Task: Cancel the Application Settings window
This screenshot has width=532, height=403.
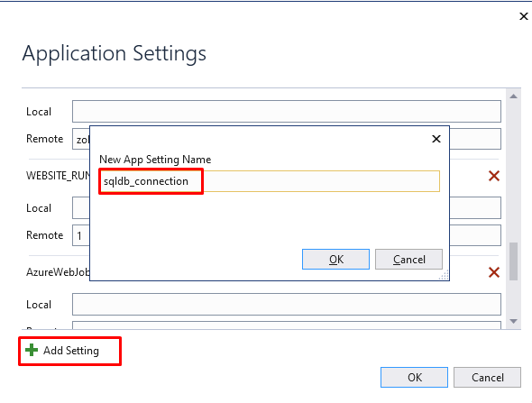Action: click(x=487, y=377)
